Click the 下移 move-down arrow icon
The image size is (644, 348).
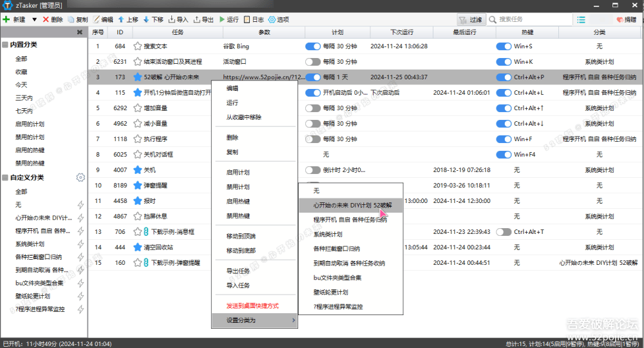coord(146,19)
